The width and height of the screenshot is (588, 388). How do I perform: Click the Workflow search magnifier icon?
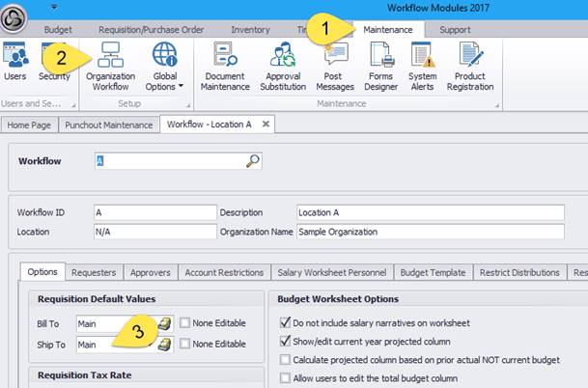[x=253, y=161]
